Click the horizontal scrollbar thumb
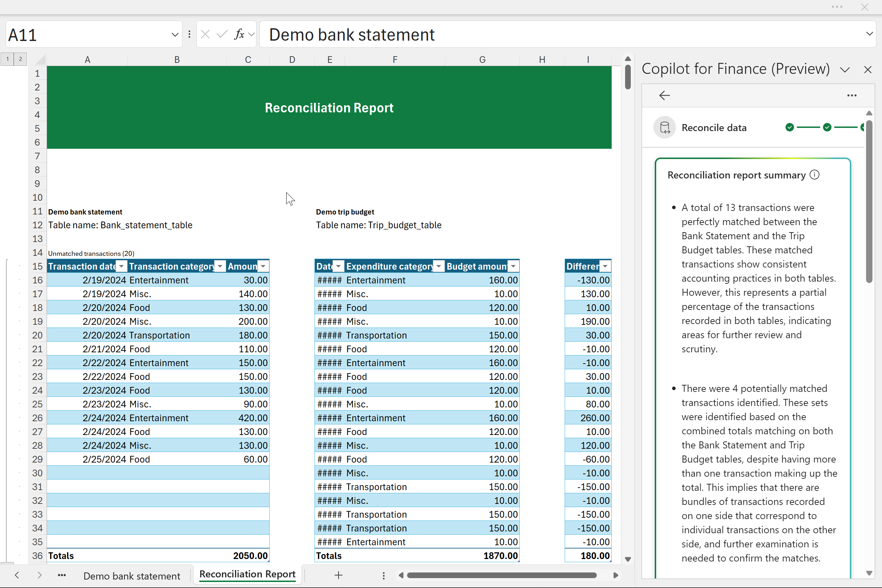882x588 pixels. pyautogui.click(x=501, y=575)
